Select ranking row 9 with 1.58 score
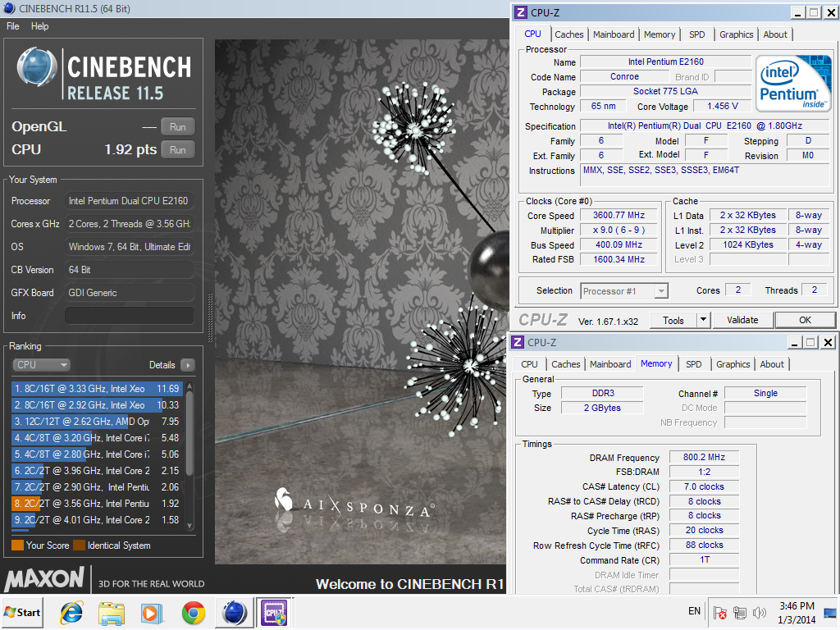Screen dimensions: 840x630 click(x=97, y=520)
